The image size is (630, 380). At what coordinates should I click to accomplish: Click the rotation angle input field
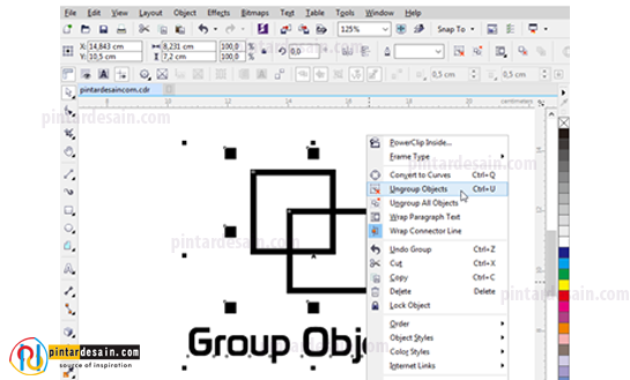point(304,51)
